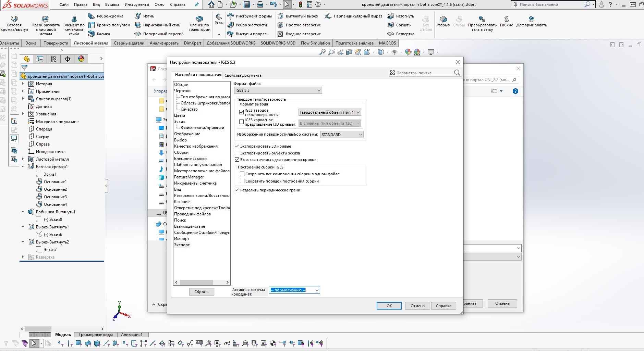Click Отмена in the background Save dialog

502,303
